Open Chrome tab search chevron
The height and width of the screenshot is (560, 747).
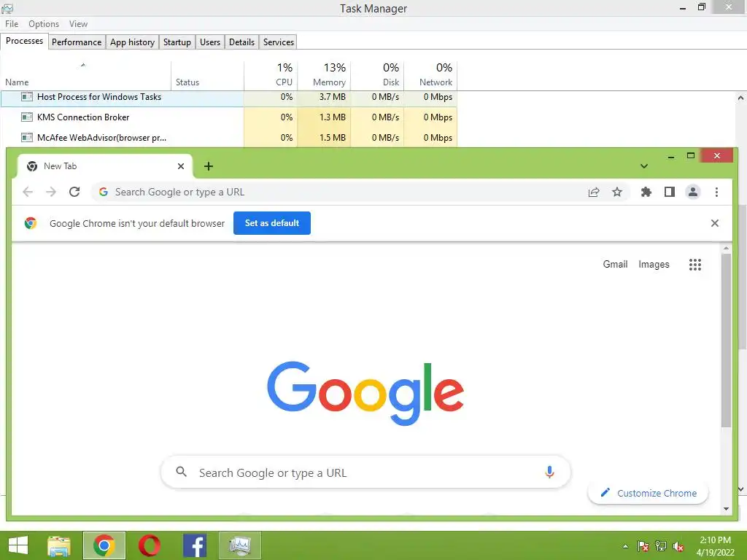click(644, 166)
